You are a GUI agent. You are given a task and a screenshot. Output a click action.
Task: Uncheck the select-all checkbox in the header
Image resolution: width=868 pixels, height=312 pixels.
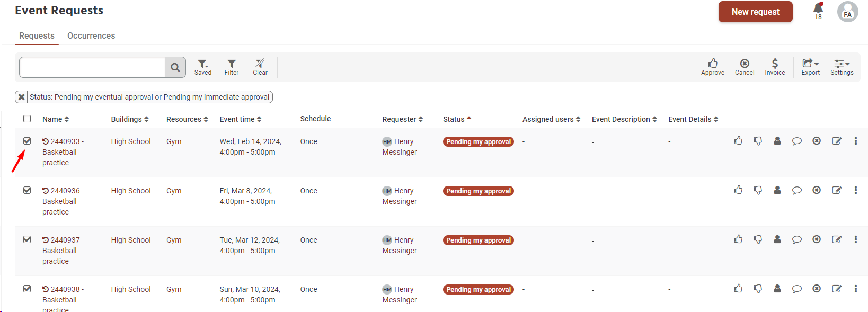tap(27, 119)
